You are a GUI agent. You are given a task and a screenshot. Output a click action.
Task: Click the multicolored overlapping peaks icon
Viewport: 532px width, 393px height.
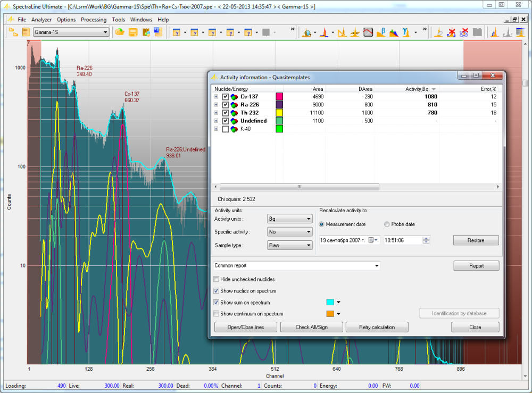(x=394, y=32)
